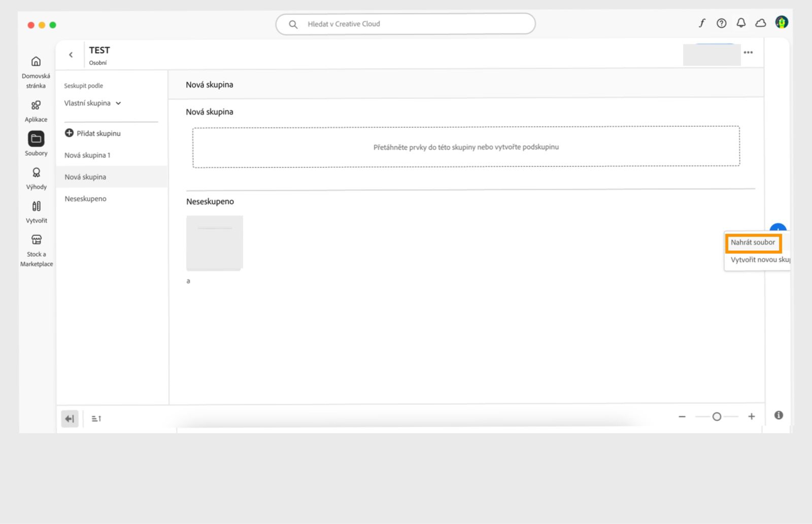Open the three-dots more options menu
This screenshot has width=812, height=524.
(748, 52)
